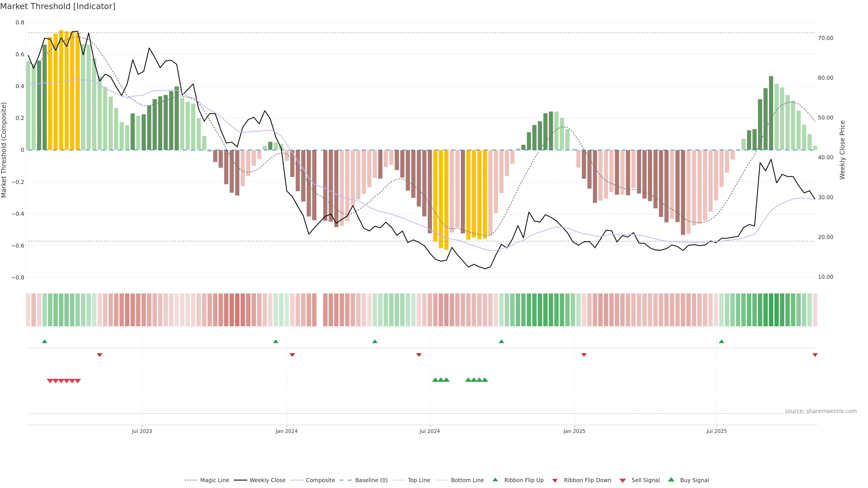This screenshot has width=868, height=488.
Task: Click the Market Threshold [Indicator] title
Action: coord(58,6)
